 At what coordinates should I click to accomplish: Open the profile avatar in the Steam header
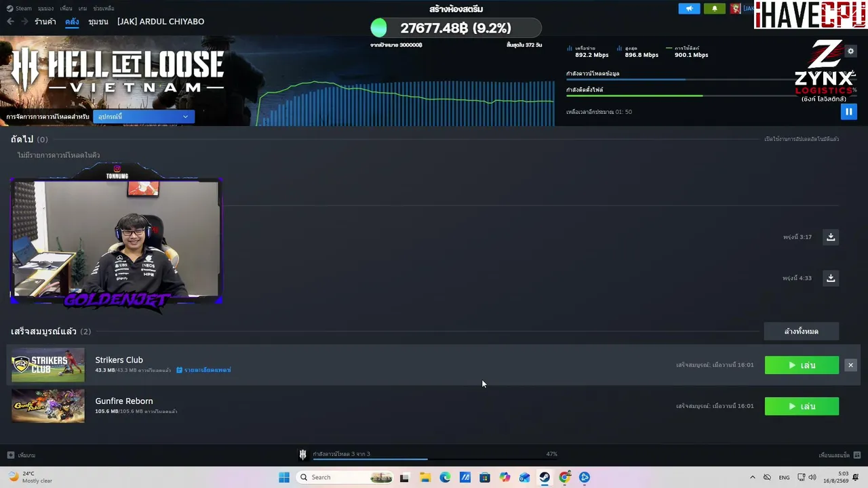click(736, 9)
